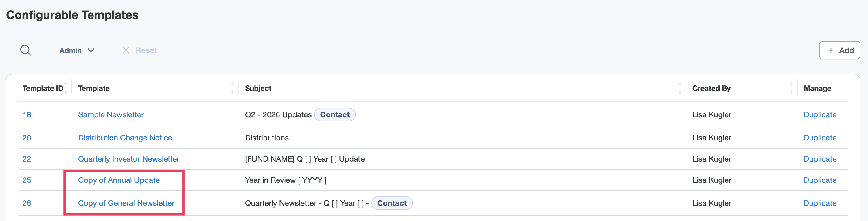Click the Add button
The image size is (868, 221).
[839, 50]
